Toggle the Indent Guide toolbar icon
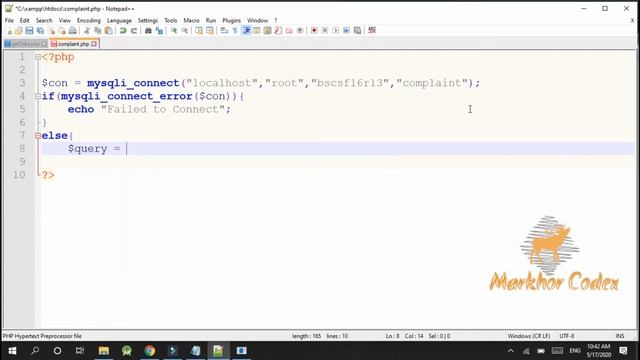The width and height of the screenshot is (640, 360). pyautogui.click(x=247, y=31)
